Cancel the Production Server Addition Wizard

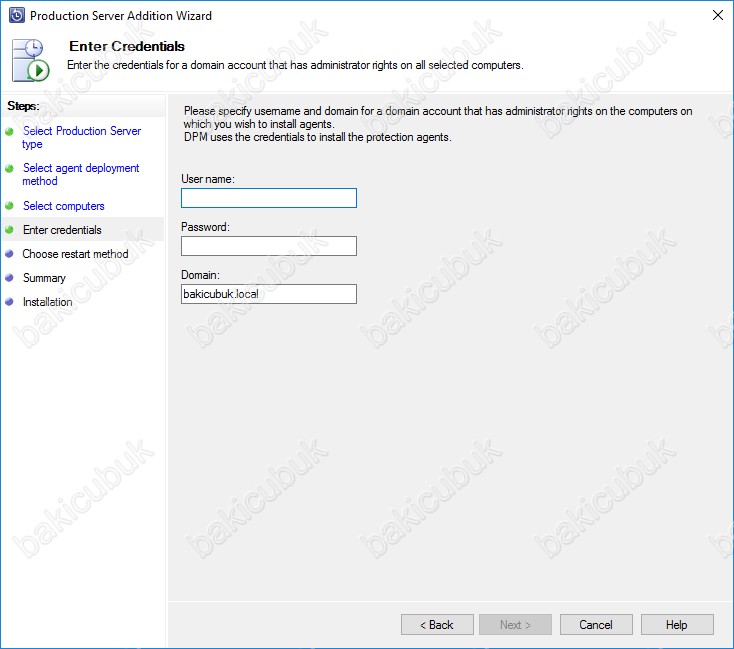coord(596,625)
